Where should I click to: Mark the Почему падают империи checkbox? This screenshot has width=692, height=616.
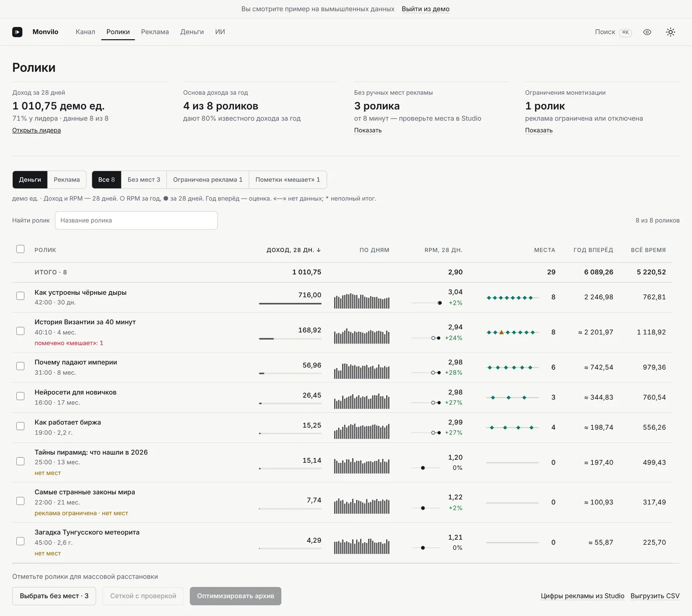tap(20, 366)
